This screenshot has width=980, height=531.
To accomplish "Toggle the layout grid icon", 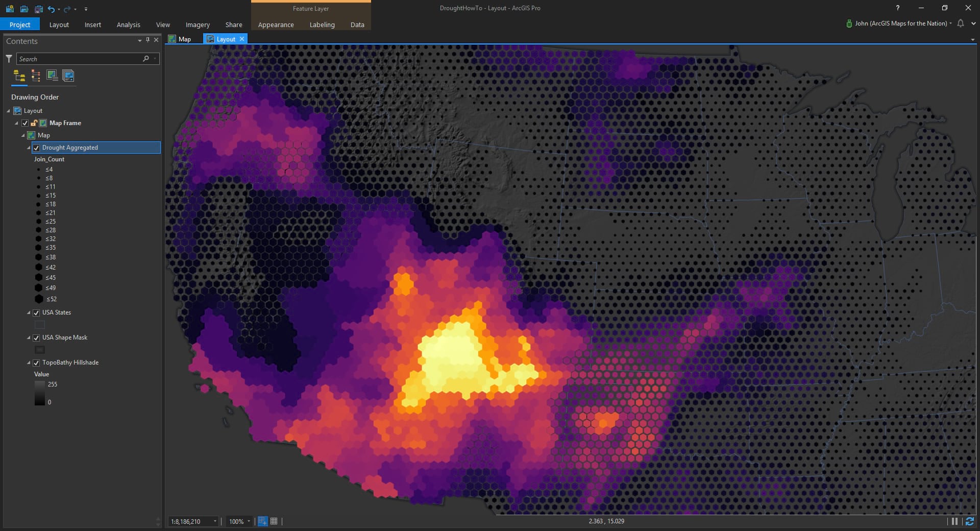I will point(274,521).
